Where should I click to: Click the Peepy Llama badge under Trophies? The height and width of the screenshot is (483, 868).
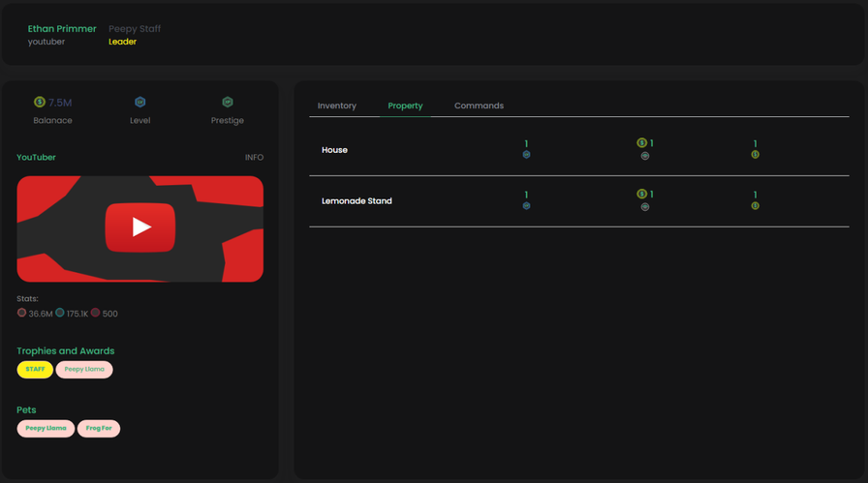(84, 370)
